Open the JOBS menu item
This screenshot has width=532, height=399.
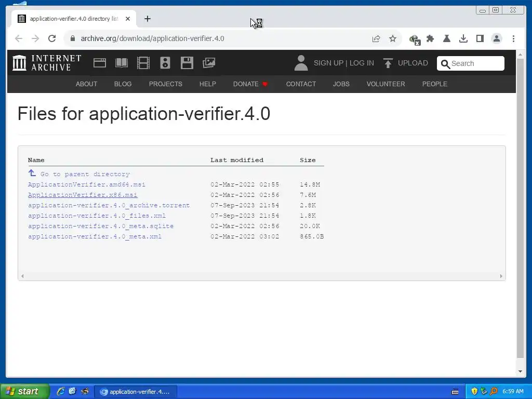tap(341, 84)
